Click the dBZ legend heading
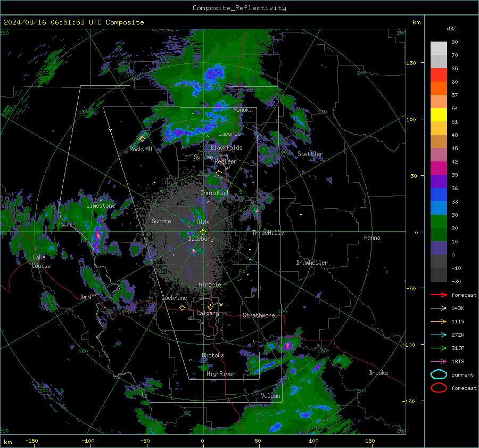 click(451, 29)
